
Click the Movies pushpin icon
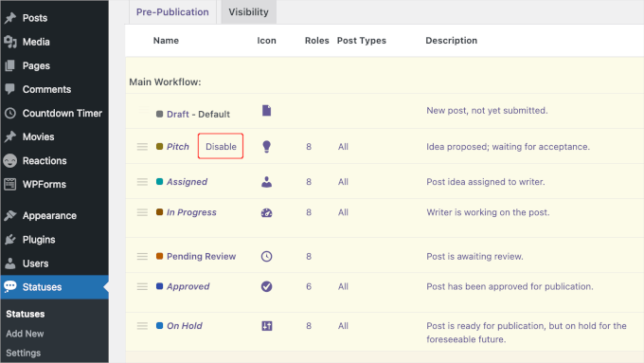10,136
